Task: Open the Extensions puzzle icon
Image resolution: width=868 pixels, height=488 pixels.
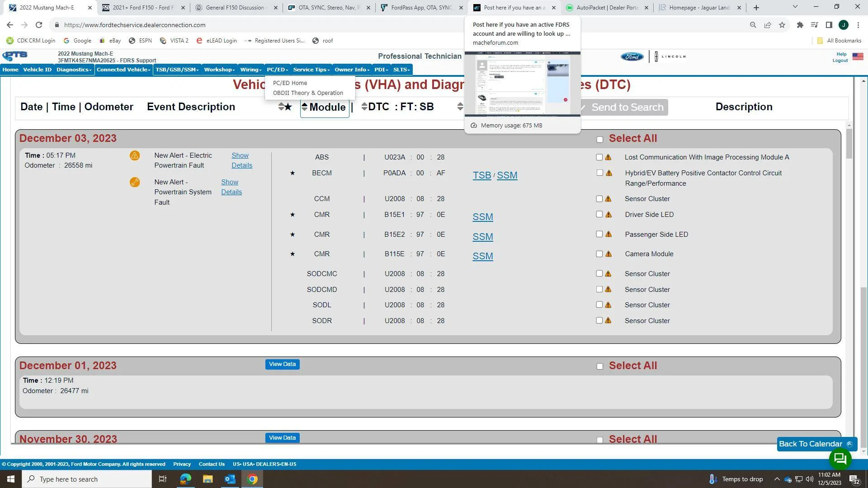Action: (800, 25)
